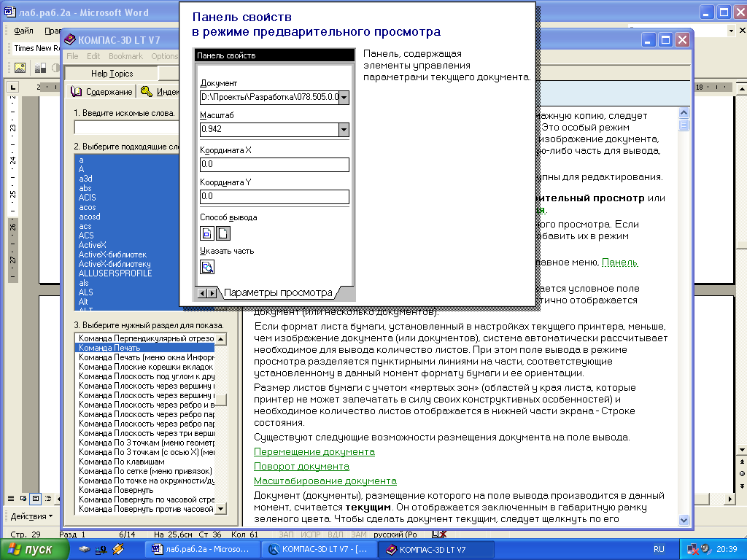This screenshot has width=747, height=560.
Task: Switch to the Индекс tab in help
Action: click(158, 91)
